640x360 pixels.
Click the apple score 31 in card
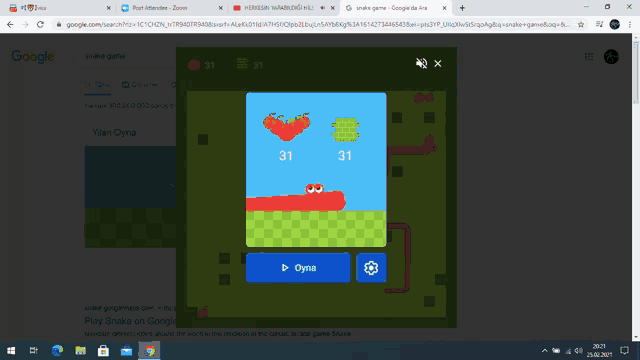click(x=286, y=156)
